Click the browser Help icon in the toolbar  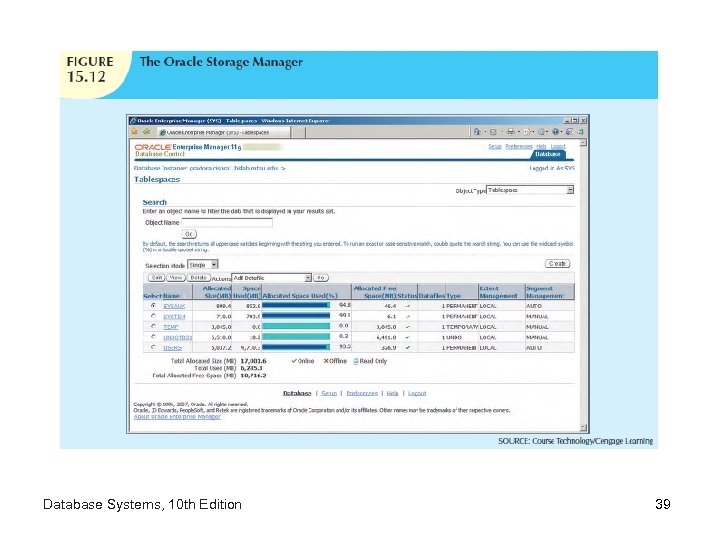pos(556,132)
